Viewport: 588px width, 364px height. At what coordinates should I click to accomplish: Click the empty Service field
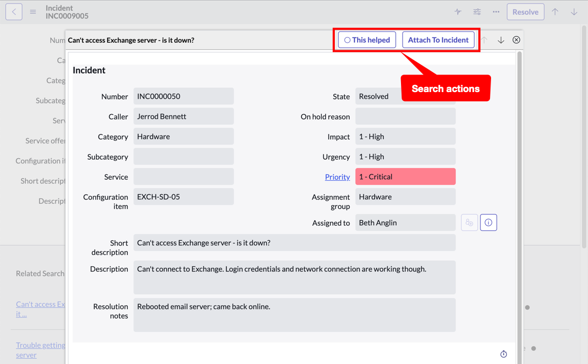click(183, 177)
